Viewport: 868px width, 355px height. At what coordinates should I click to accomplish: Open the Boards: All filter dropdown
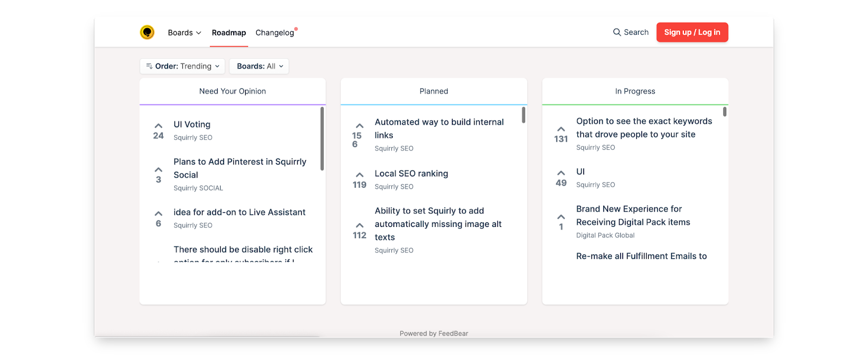point(259,66)
